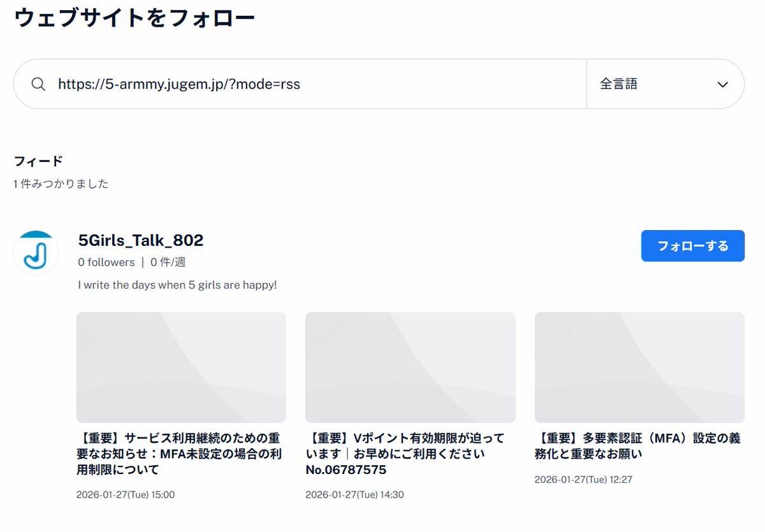Click the search magnifier icon
765x532 pixels.
point(38,84)
